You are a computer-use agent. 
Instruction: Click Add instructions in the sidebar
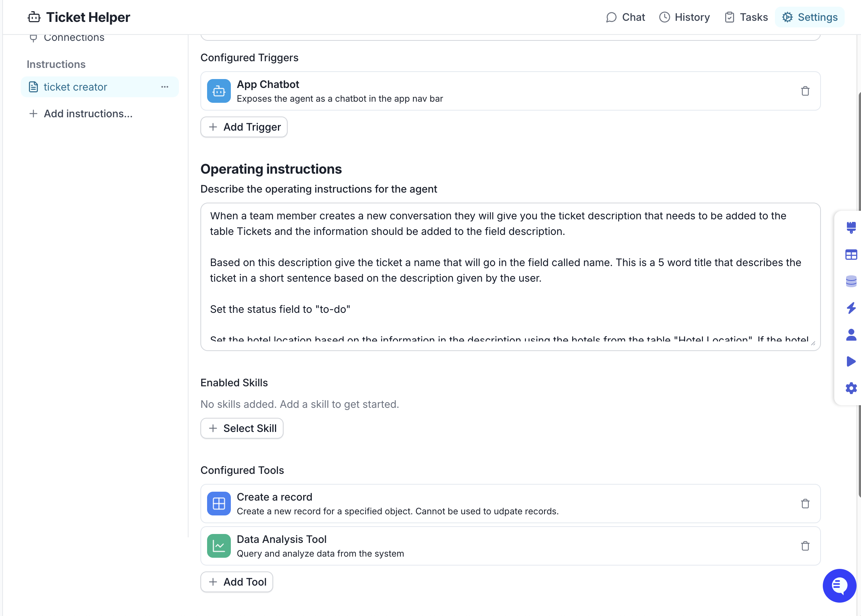pos(81,114)
